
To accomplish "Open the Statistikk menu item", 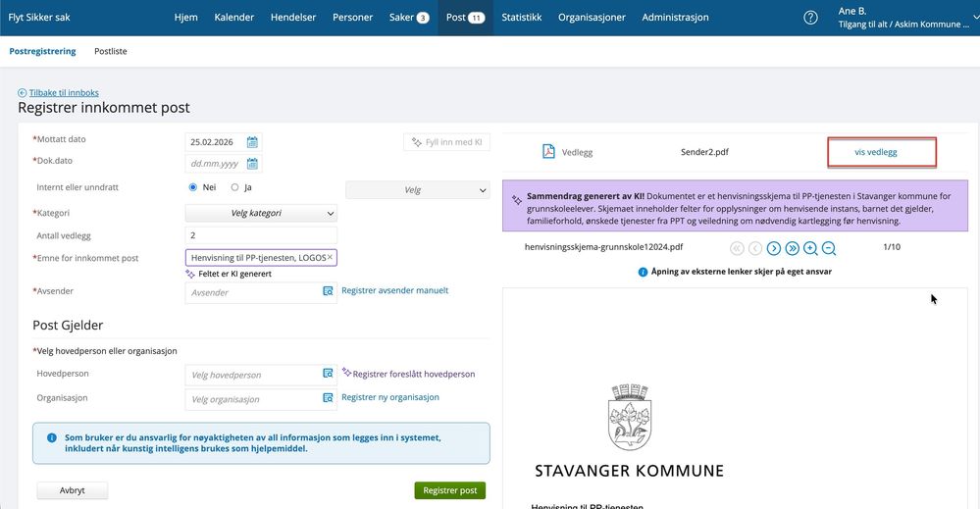I will tap(521, 18).
